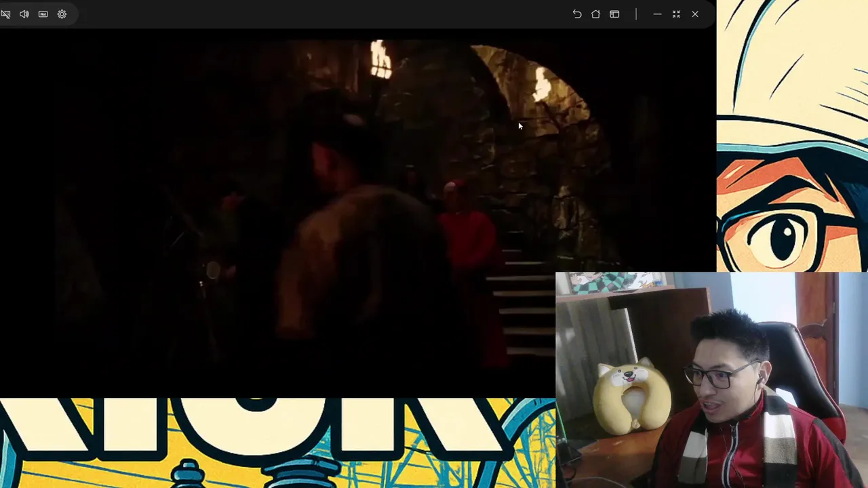Open the window layout icon
The height and width of the screenshot is (488, 868).
point(615,14)
